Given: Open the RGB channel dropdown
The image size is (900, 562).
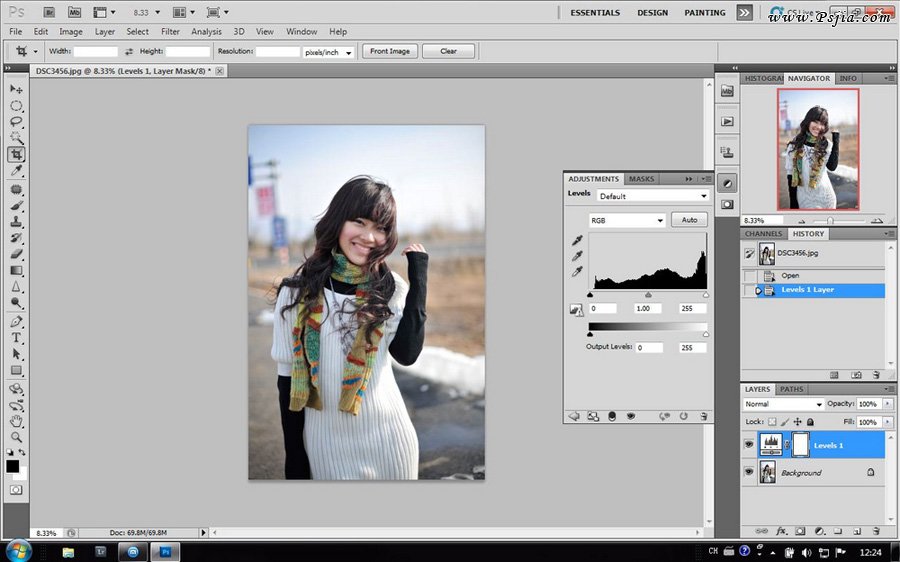Looking at the screenshot, I should click(x=627, y=220).
